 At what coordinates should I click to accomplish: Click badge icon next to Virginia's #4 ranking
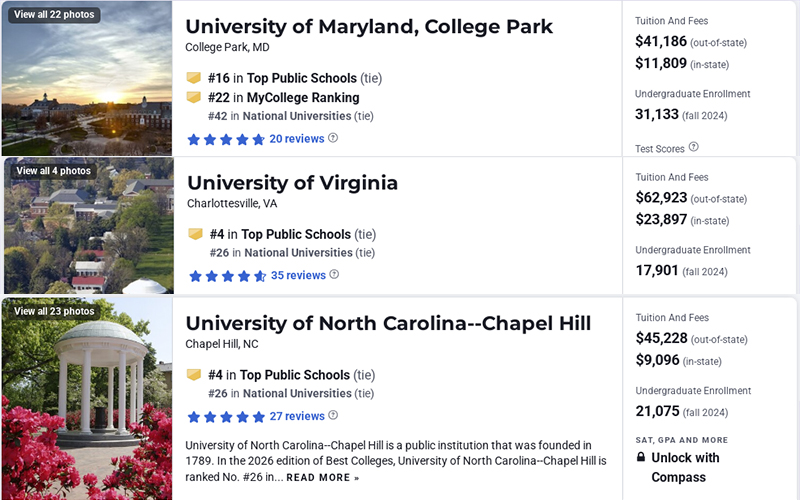point(196,234)
